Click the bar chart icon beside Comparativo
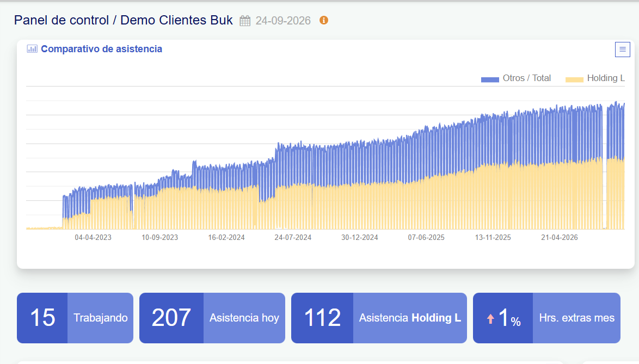639x364 pixels. [x=32, y=49]
